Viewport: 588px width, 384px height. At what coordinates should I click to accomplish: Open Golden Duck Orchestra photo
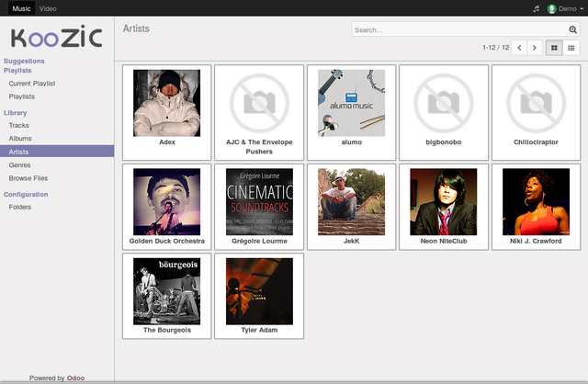[167, 202]
